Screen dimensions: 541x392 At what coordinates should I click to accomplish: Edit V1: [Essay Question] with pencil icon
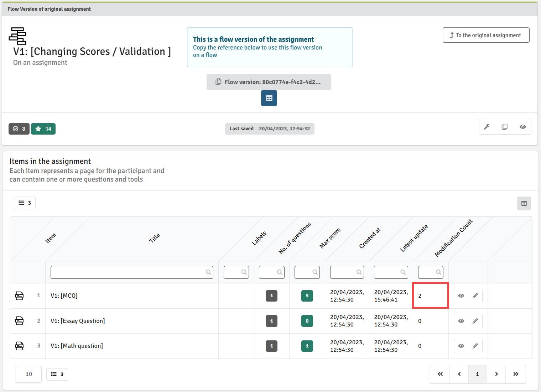point(475,321)
